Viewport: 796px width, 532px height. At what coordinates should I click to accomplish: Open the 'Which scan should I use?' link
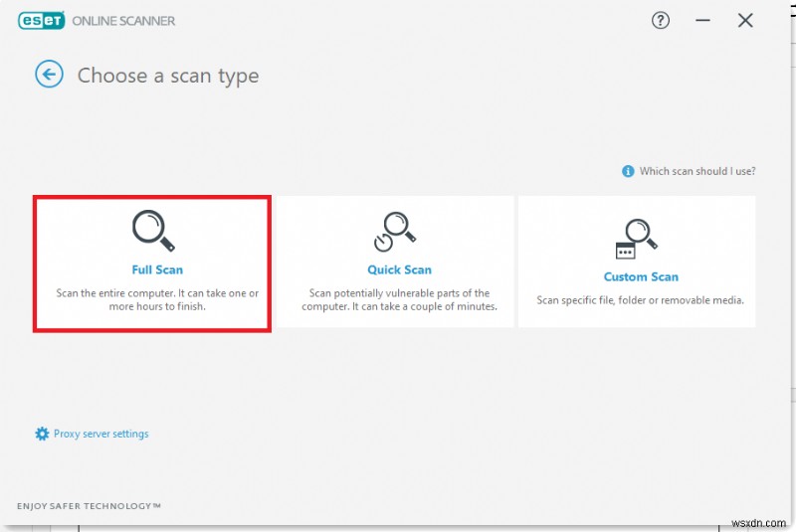click(697, 171)
